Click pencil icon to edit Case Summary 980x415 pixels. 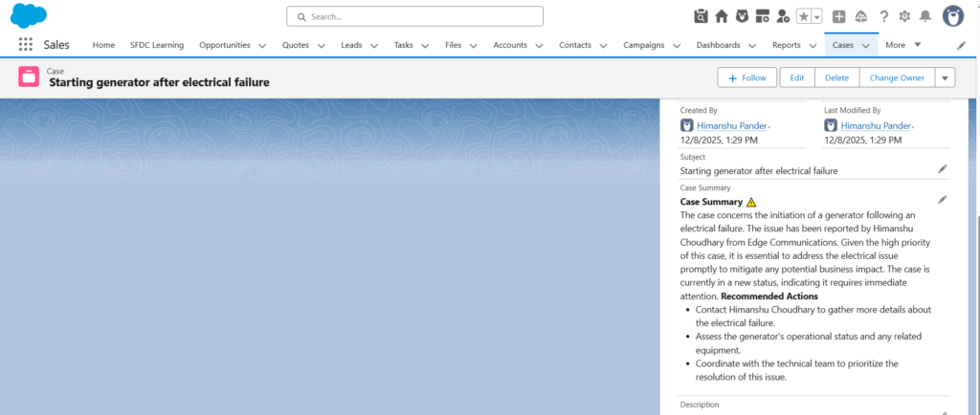pyautogui.click(x=943, y=200)
